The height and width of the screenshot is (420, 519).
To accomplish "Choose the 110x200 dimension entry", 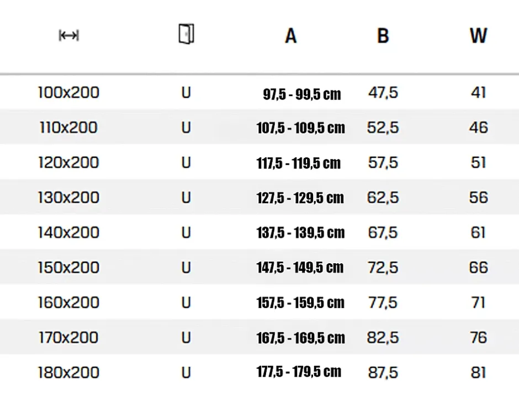I will pos(68,127).
